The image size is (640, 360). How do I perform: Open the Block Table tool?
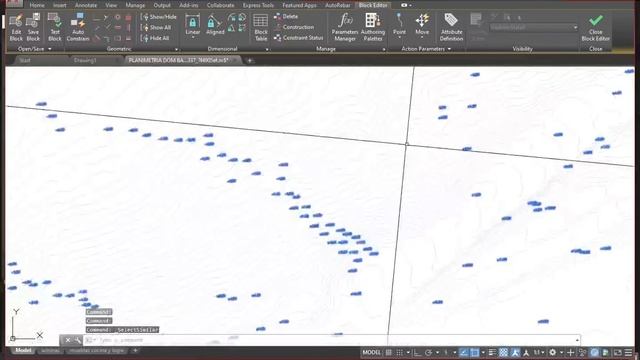(x=260, y=27)
